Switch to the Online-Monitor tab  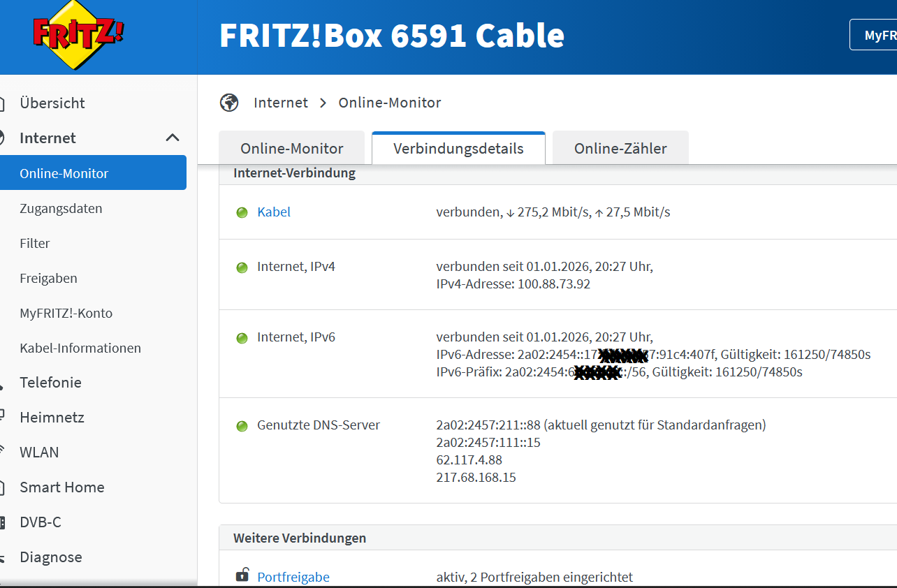click(291, 148)
